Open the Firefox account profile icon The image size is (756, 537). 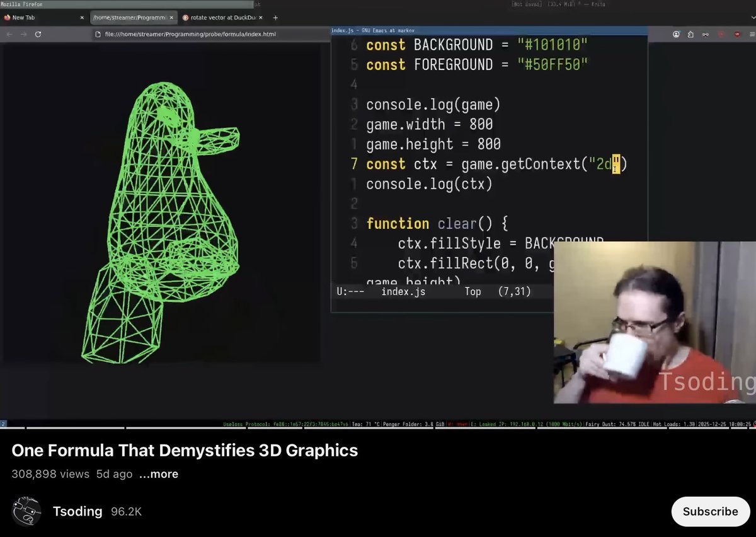676,34
